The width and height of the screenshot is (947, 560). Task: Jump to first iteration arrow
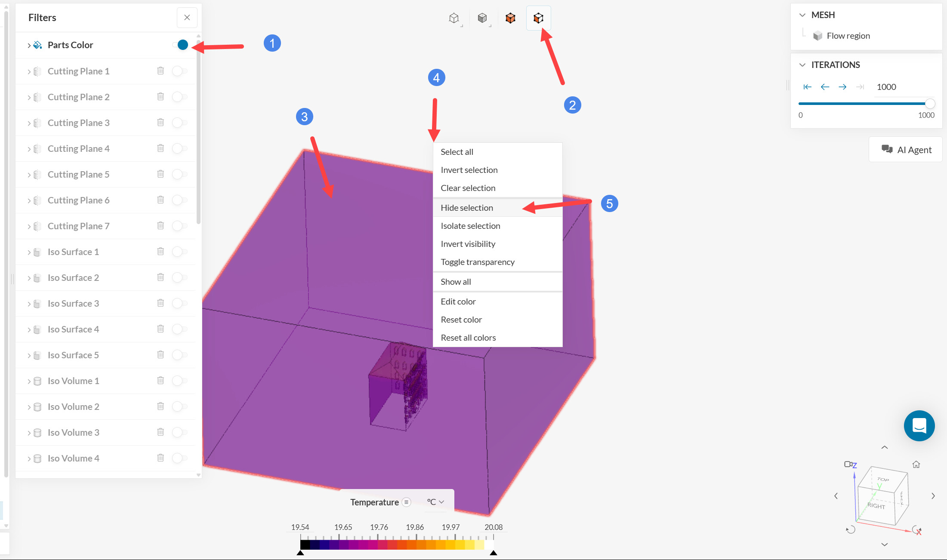807,87
